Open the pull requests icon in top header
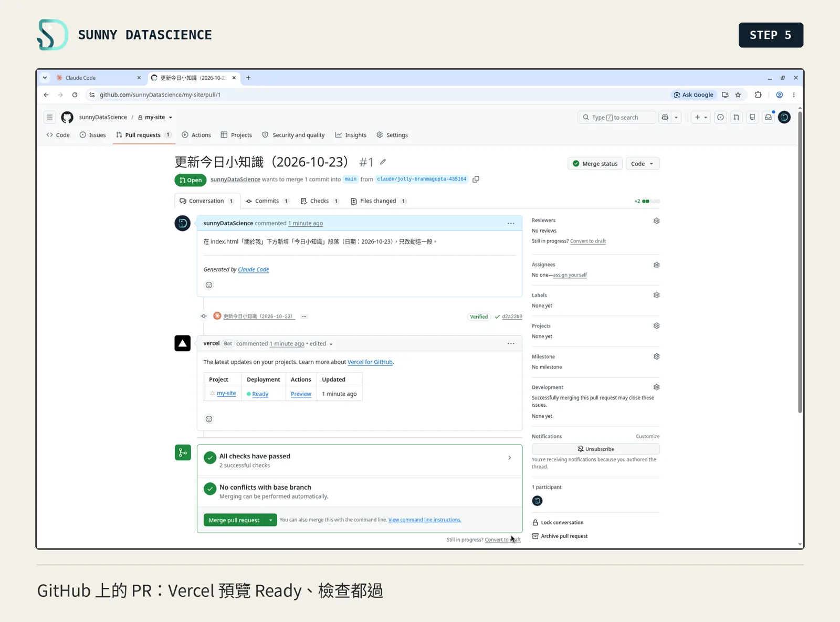840x622 pixels. [x=736, y=117]
